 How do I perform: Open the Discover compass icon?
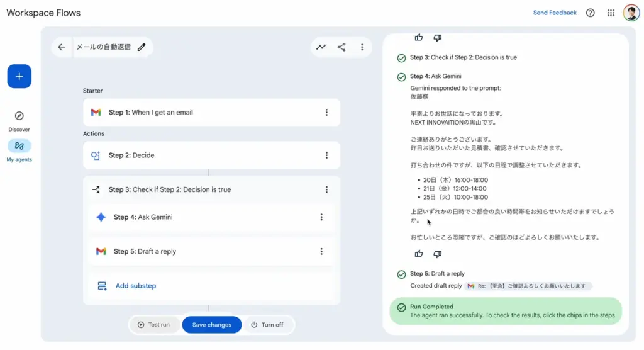pos(19,116)
